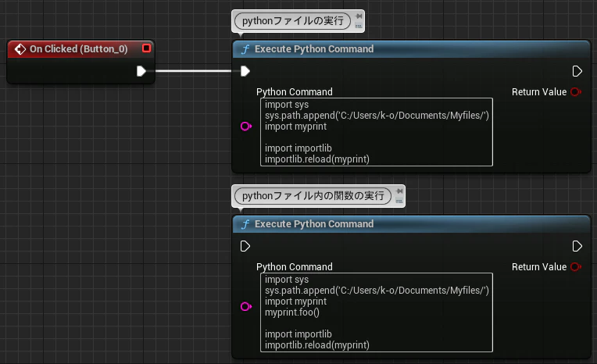Toggle pin on 'pythonファイルの実行' comment bubble
This screenshot has width=597, height=364.
[x=358, y=16]
